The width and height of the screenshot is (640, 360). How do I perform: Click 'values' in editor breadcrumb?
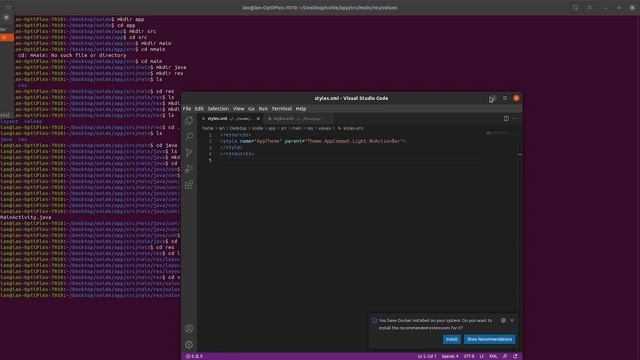(324, 128)
